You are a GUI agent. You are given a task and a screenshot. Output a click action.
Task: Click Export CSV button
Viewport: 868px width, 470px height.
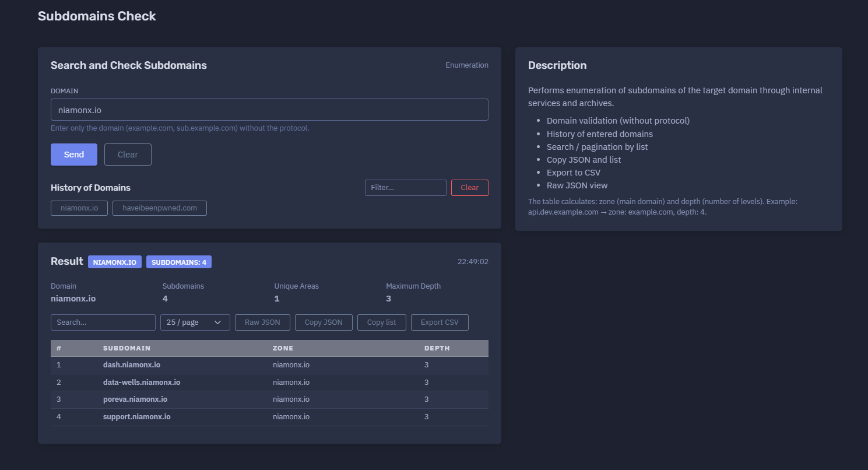[x=440, y=322]
